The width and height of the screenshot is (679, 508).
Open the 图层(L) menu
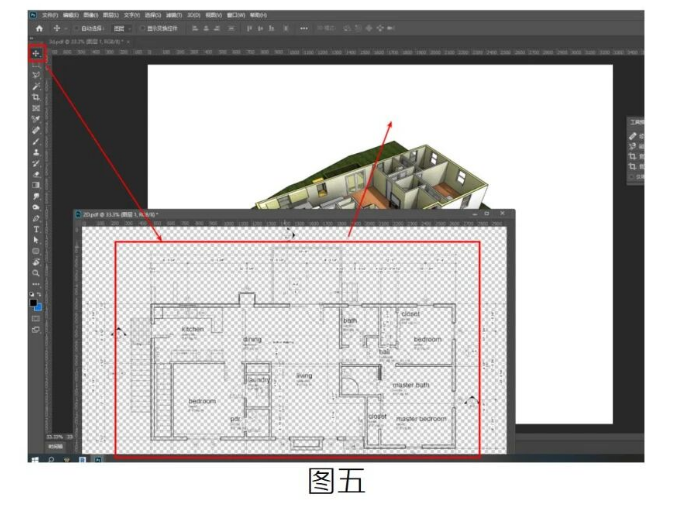(111, 15)
